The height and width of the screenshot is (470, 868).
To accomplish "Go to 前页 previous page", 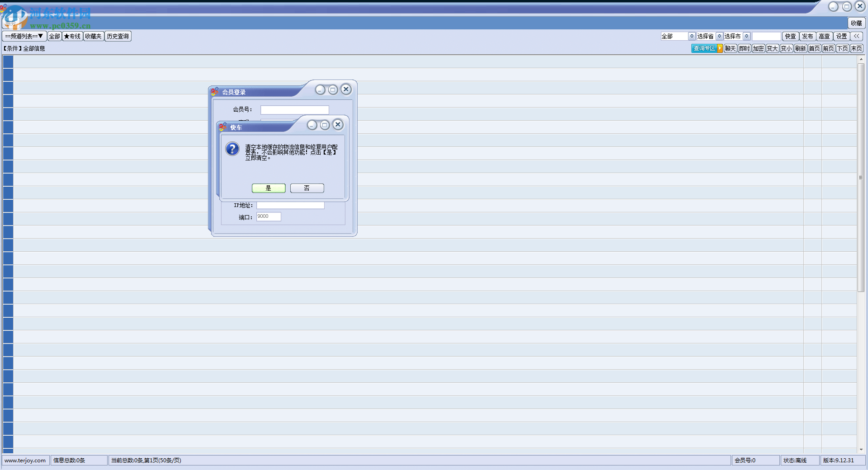I will tap(829, 48).
